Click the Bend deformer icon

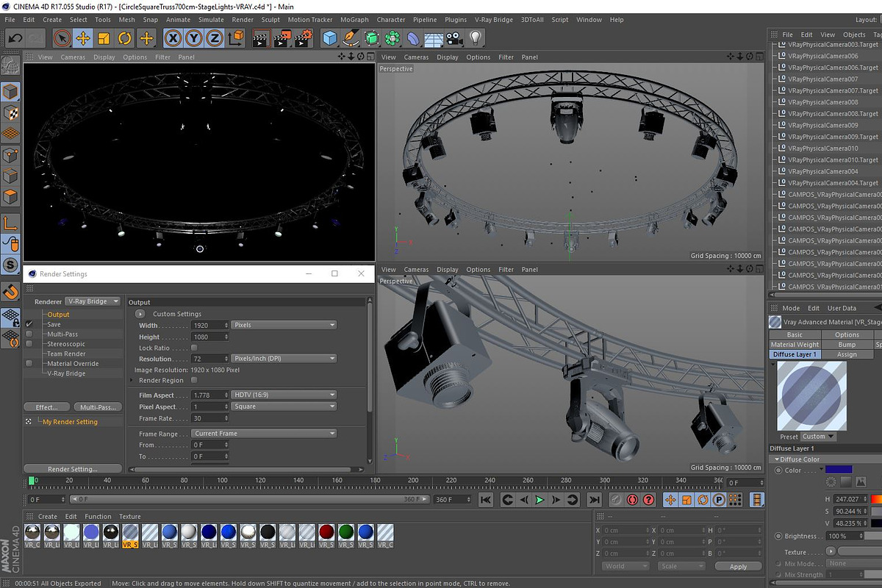point(413,37)
